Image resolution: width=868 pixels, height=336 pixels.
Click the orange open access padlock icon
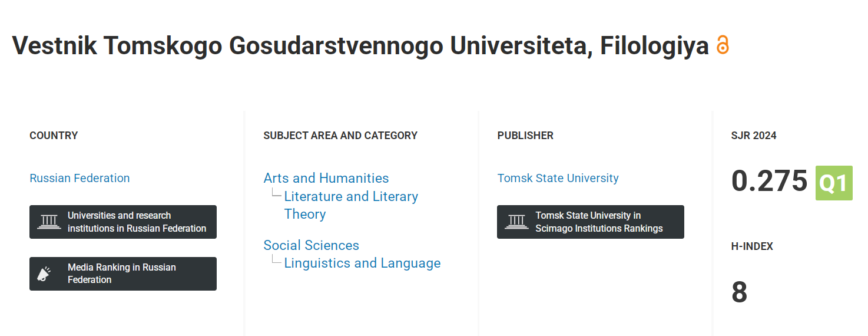click(x=723, y=45)
